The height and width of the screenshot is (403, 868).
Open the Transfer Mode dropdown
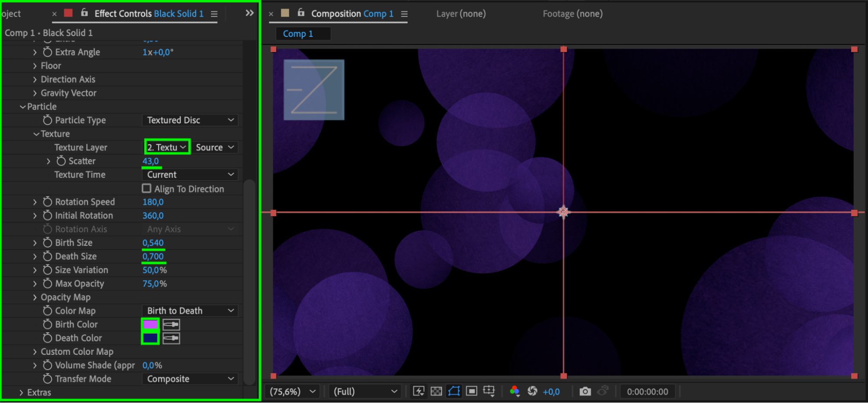(190, 379)
